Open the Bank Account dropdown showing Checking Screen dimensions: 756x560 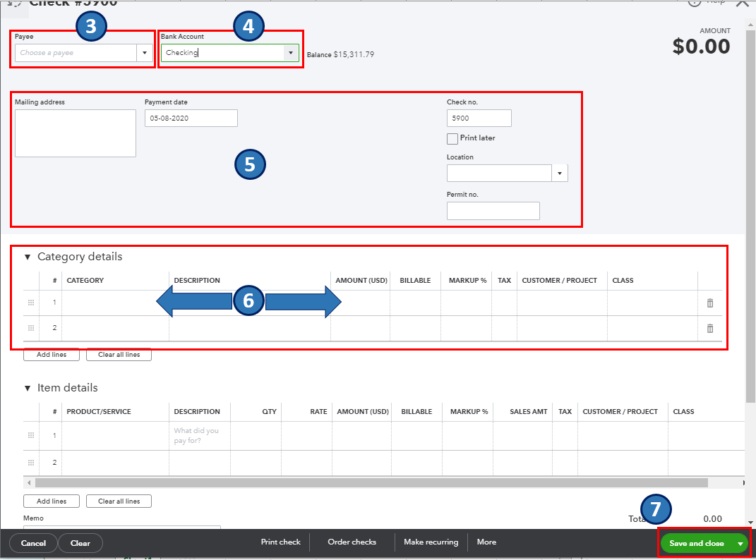coord(290,52)
